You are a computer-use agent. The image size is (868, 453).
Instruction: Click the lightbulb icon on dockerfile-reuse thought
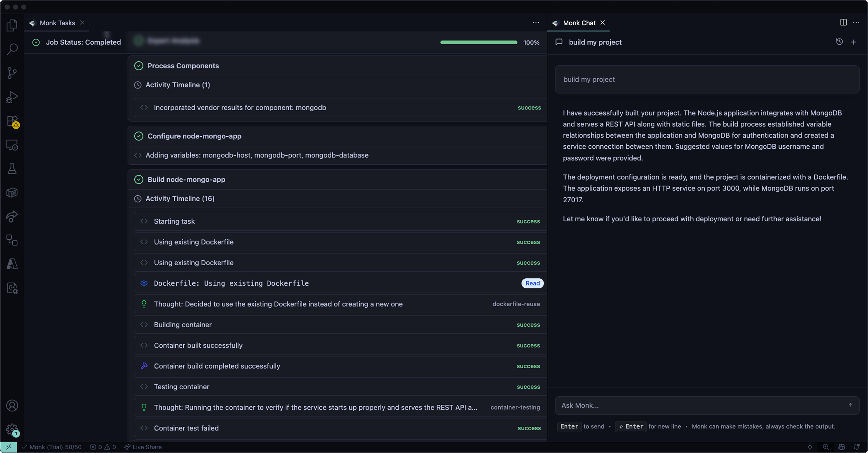click(x=144, y=304)
